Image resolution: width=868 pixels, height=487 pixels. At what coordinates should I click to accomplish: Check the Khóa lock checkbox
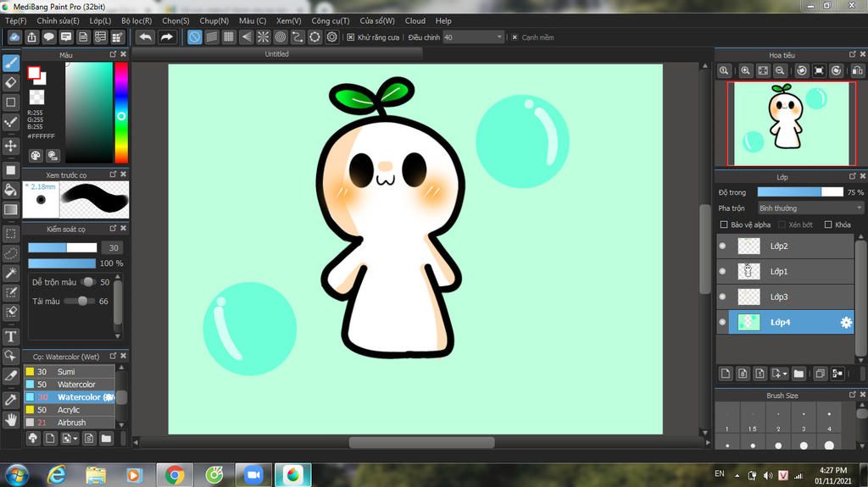pos(828,224)
